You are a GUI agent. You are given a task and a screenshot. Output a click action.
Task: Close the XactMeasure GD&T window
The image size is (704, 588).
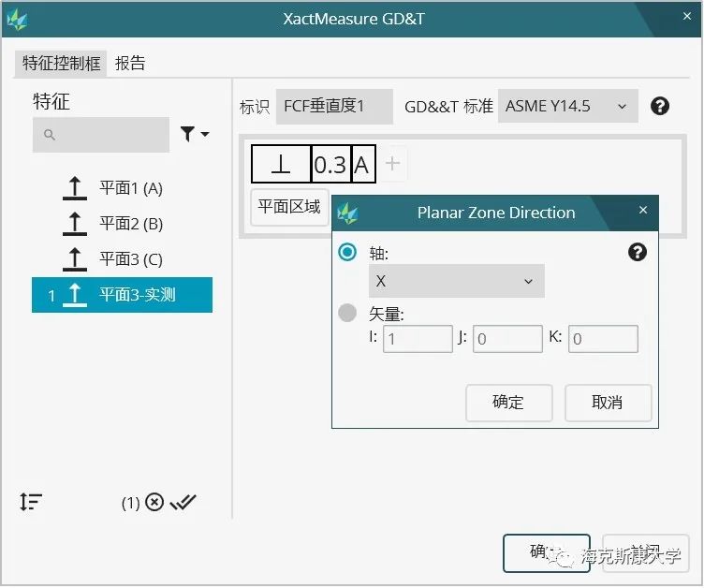click(686, 17)
